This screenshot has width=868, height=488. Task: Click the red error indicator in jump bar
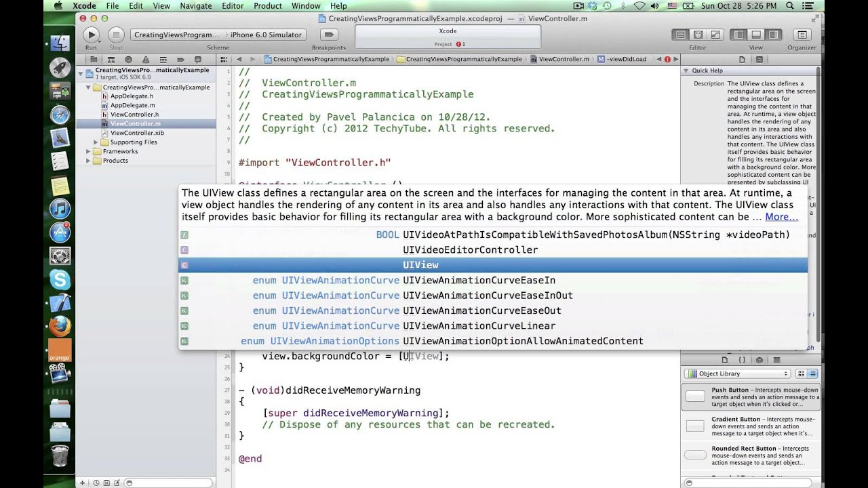pyautogui.click(x=667, y=60)
